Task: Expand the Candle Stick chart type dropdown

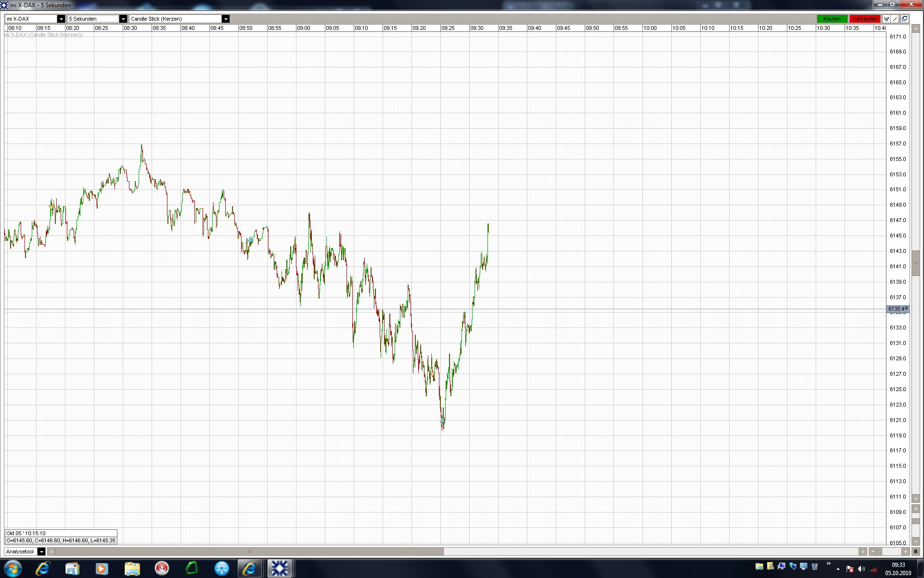Action: point(225,19)
